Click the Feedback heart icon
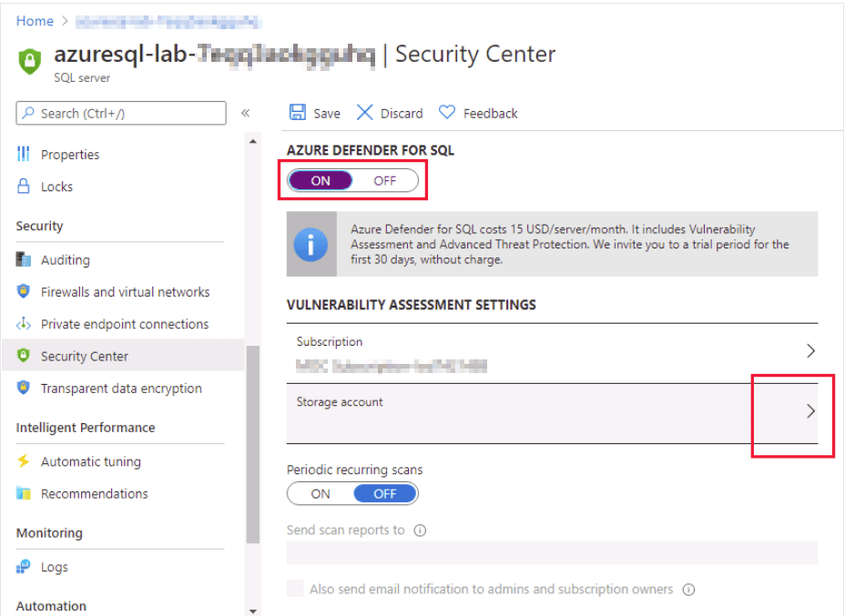 tap(447, 113)
